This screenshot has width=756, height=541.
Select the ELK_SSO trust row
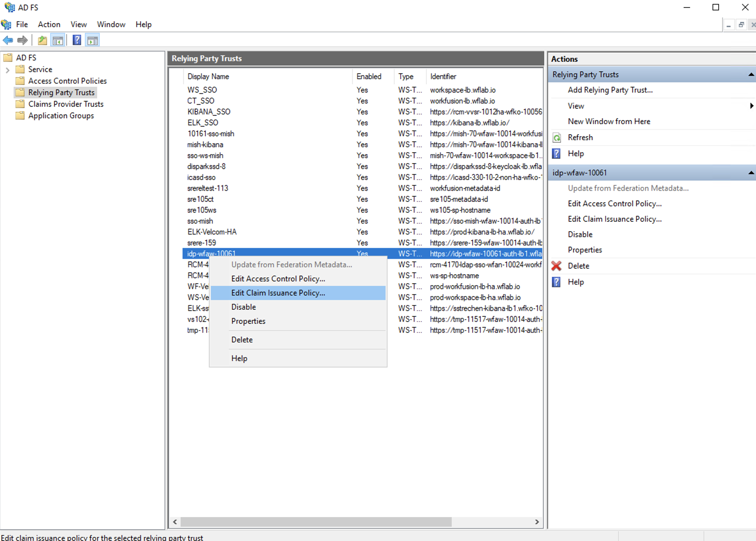pyautogui.click(x=362, y=123)
